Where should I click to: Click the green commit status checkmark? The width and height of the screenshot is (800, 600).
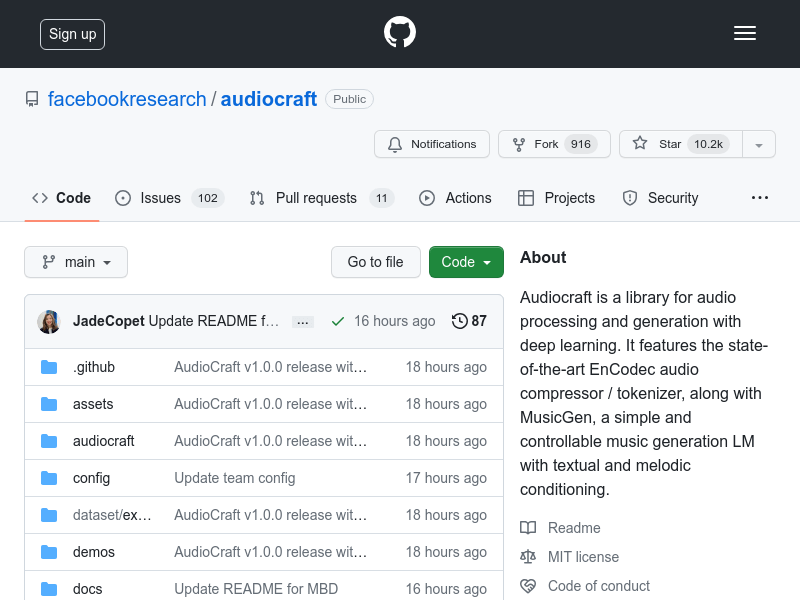[x=338, y=321]
